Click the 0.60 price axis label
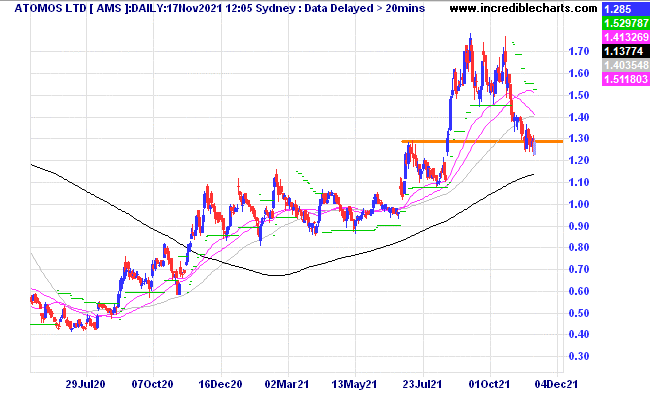651x395 pixels. tap(579, 291)
